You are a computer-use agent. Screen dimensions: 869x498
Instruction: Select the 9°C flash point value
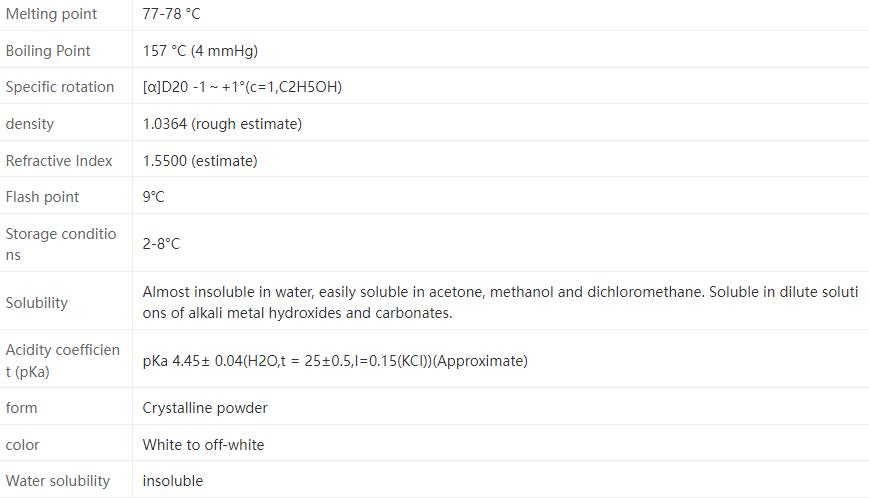click(153, 197)
